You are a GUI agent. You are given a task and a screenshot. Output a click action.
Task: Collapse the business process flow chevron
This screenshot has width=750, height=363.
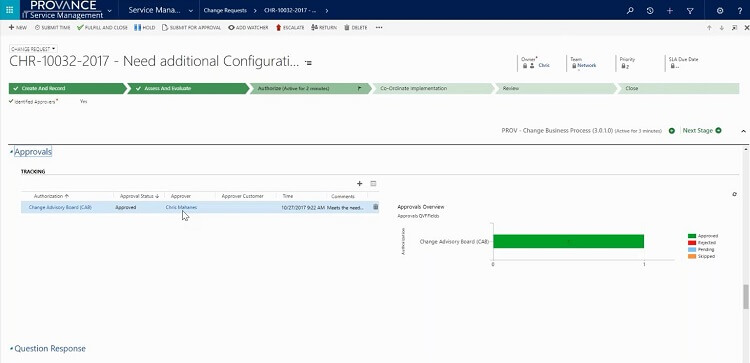coord(743,131)
